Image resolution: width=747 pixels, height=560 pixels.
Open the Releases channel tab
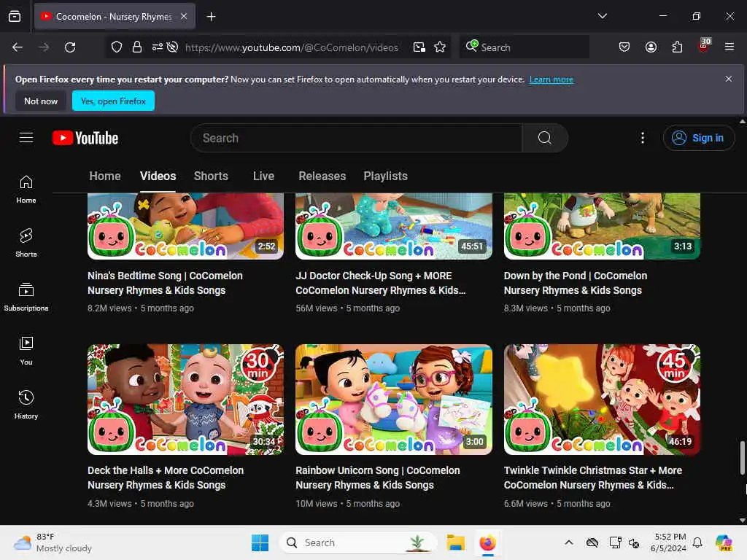click(x=322, y=176)
